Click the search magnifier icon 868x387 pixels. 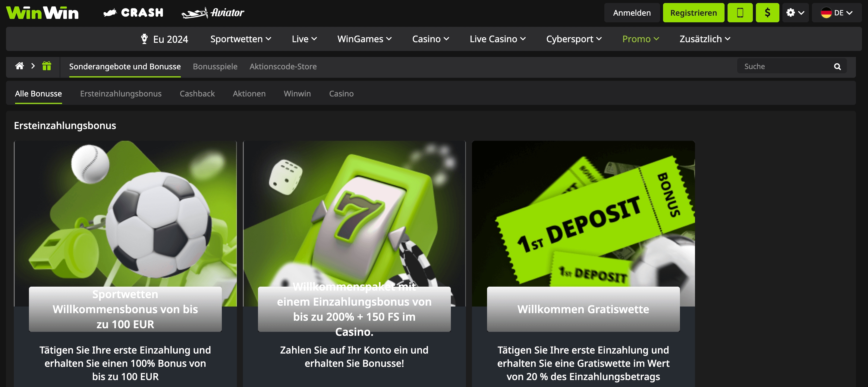tap(837, 67)
